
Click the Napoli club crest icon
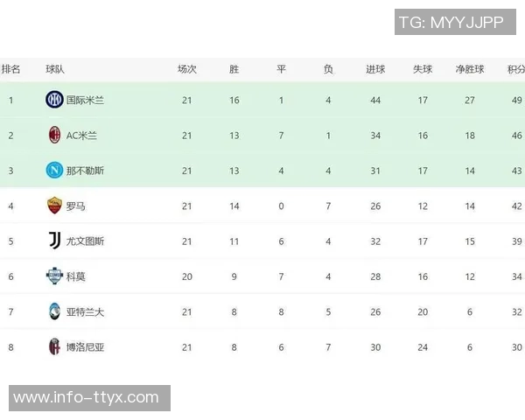click(x=54, y=170)
